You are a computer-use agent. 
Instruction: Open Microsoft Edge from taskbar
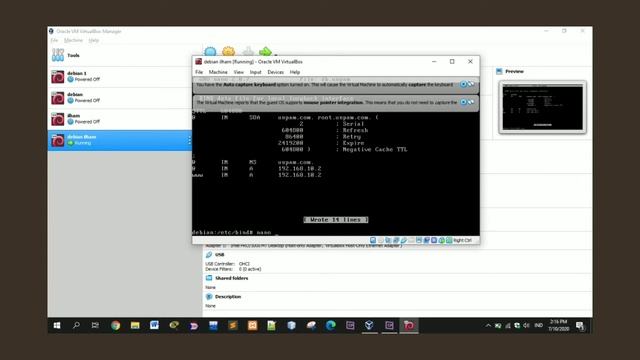coord(331,325)
